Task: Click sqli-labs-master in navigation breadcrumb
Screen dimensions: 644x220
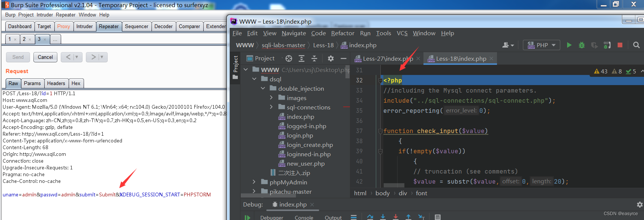Action: coord(284,45)
